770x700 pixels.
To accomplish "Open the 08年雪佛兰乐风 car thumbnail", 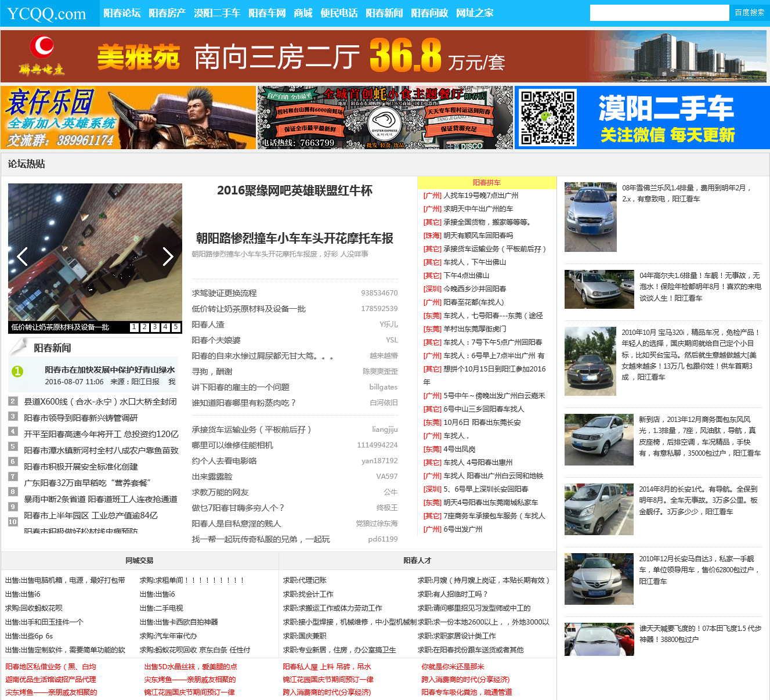I will (x=591, y=217).
